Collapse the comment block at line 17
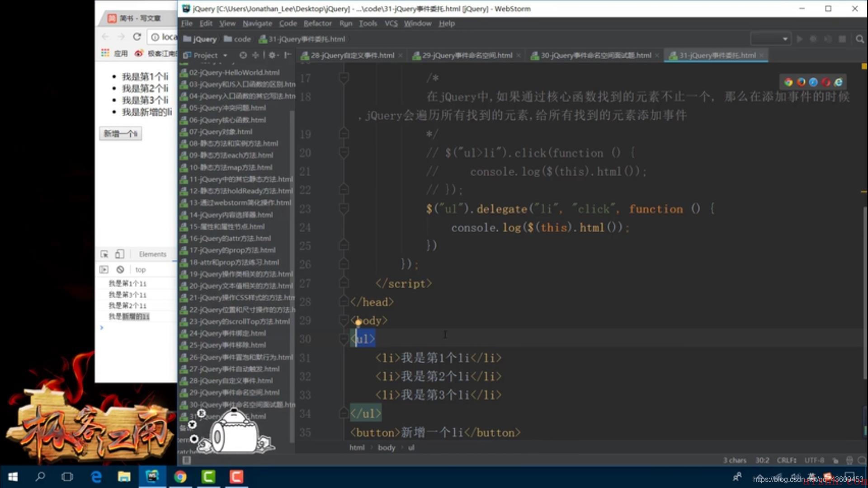868x488 pixels. 344,78
